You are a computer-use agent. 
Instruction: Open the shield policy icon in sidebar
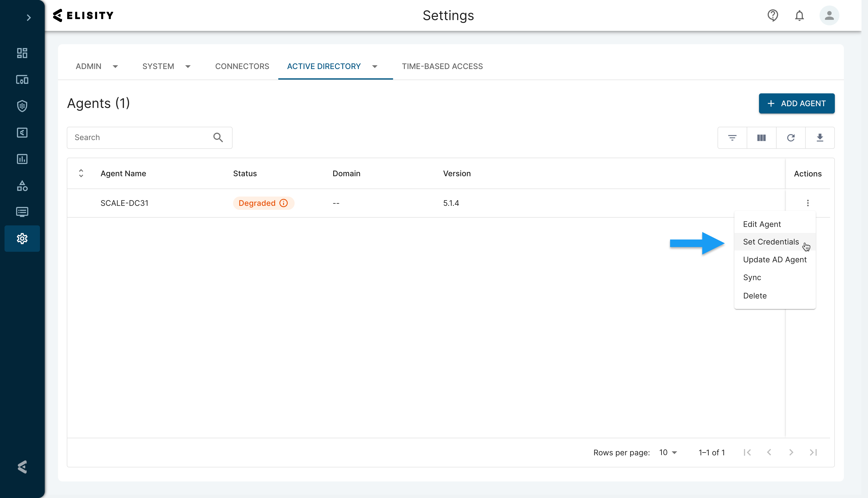tap(22, 106)
